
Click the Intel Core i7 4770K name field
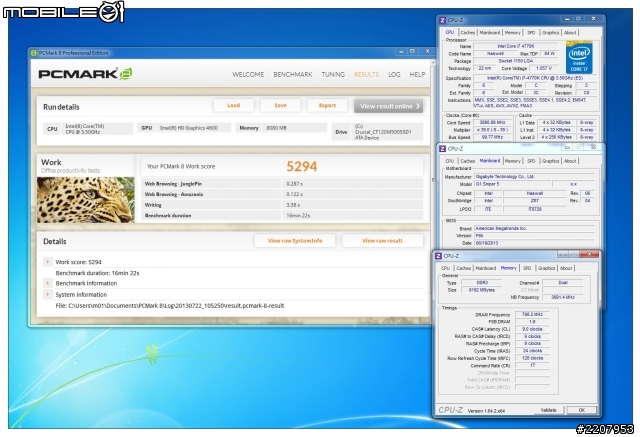(x=516, y=46)
